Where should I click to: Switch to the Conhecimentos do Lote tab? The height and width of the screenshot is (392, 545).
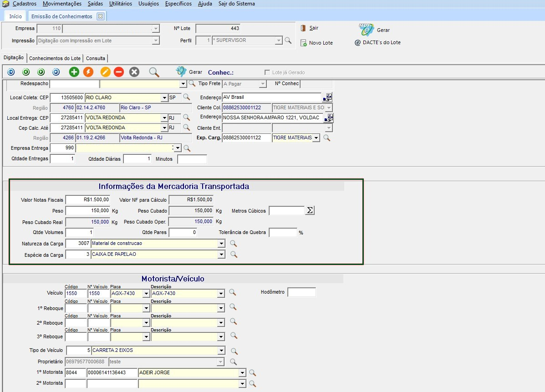click(x=55, y=58)
